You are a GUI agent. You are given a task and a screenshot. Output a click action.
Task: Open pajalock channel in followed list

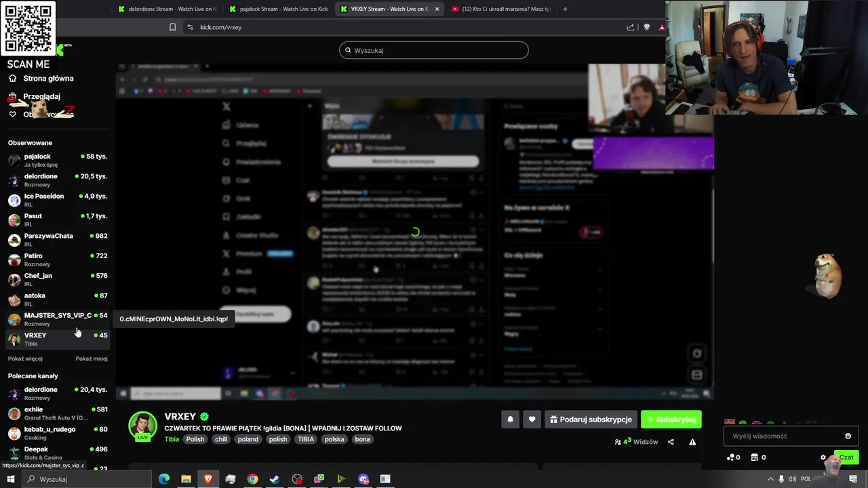point(58,160)
